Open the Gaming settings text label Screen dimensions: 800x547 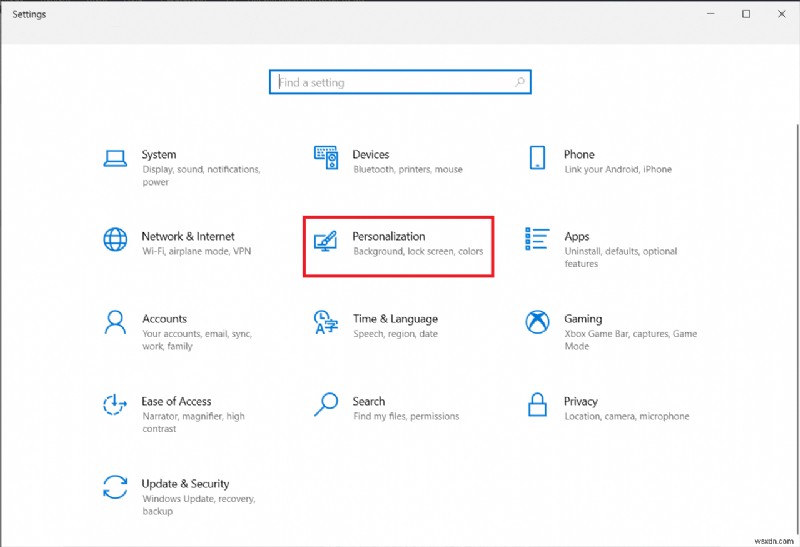point(583,319)
